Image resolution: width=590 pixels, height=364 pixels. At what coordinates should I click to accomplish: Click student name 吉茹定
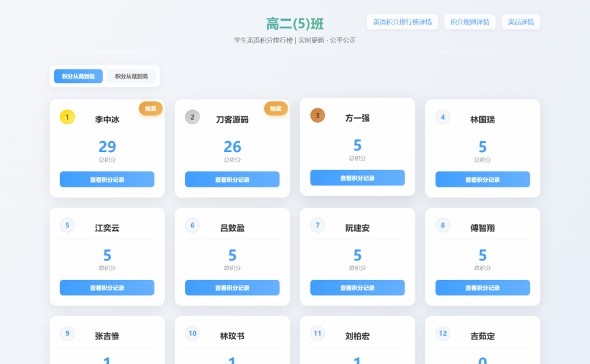pos(483,336)
